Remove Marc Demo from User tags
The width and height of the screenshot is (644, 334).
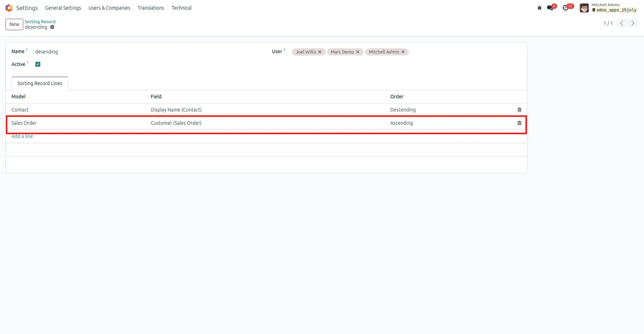pos(358,52)
